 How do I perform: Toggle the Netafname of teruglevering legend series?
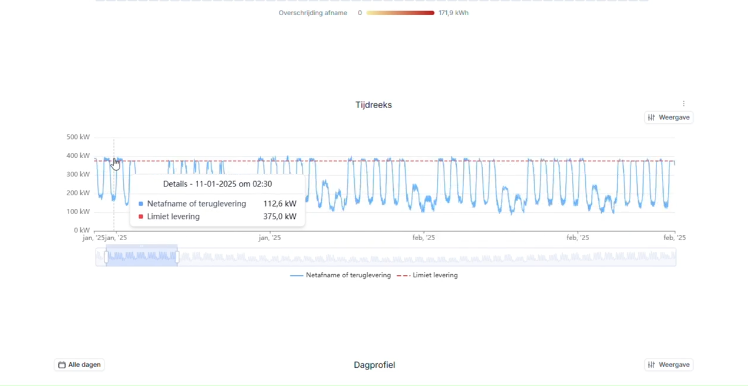[x=340, y=275]
